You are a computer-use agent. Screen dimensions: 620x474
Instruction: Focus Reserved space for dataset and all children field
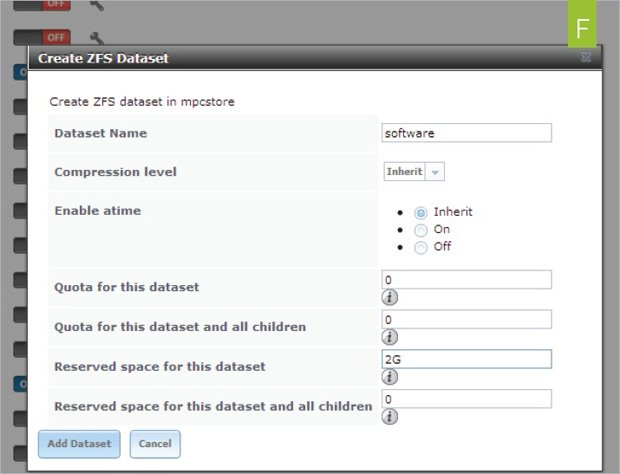(466, 399)
